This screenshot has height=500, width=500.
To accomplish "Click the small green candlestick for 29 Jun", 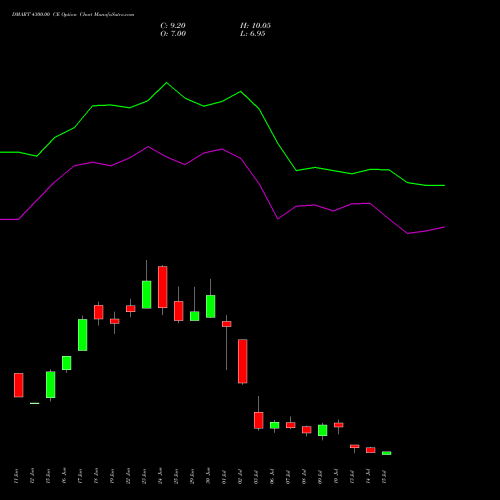I will point(195,316).
